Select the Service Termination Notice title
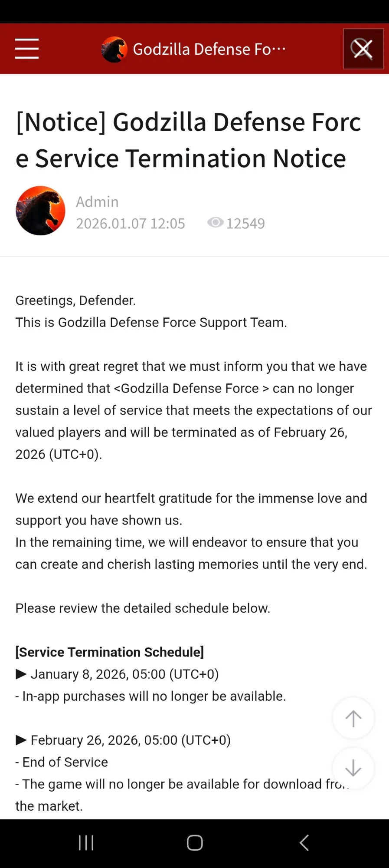 tap(188, 140)
